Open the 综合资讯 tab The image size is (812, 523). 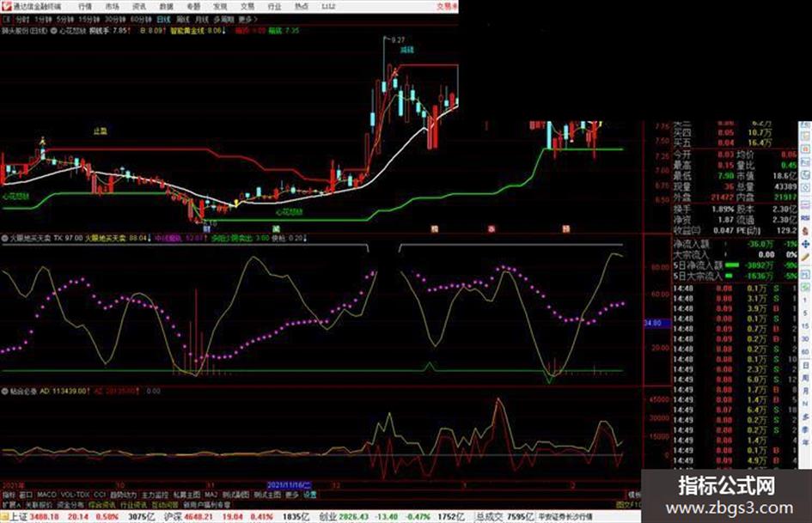101,504
